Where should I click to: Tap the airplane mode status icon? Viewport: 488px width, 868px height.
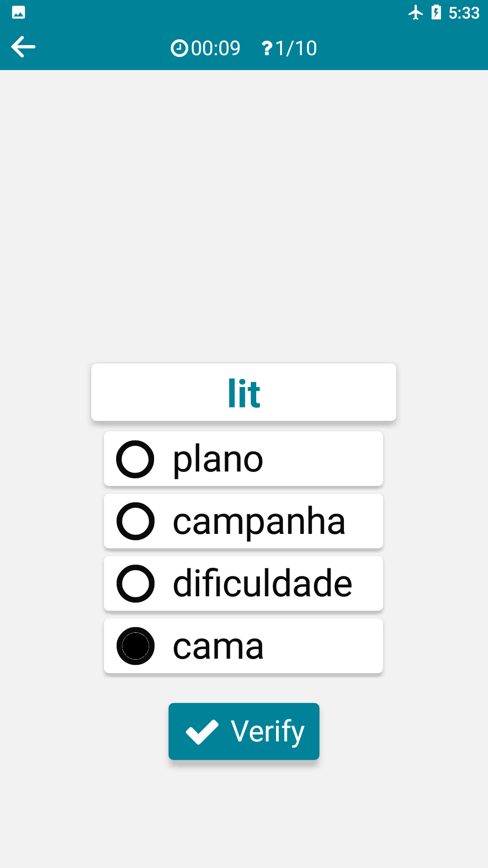click(416, 12)
